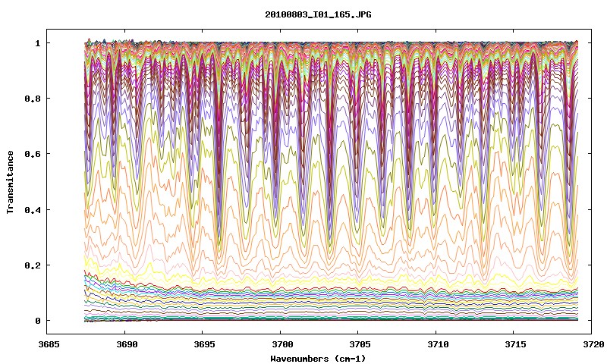
Task: Click the plot title 20100803_I01_165.JPG
Action: (x=318, y=14)
